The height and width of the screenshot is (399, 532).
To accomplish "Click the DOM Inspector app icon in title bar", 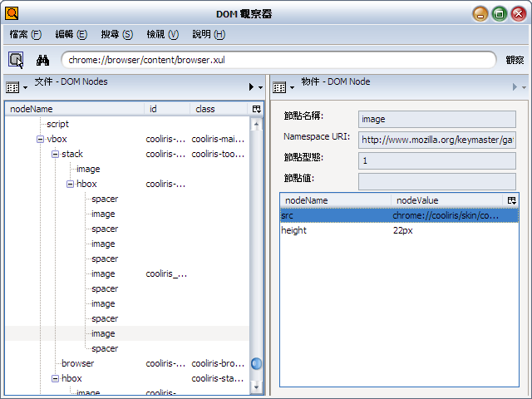I will [12, 13].
